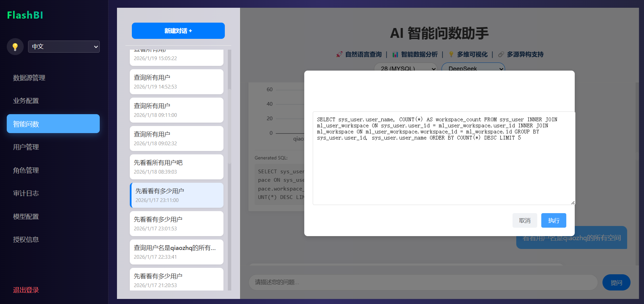Click the lightbulb theme icon

15,47
